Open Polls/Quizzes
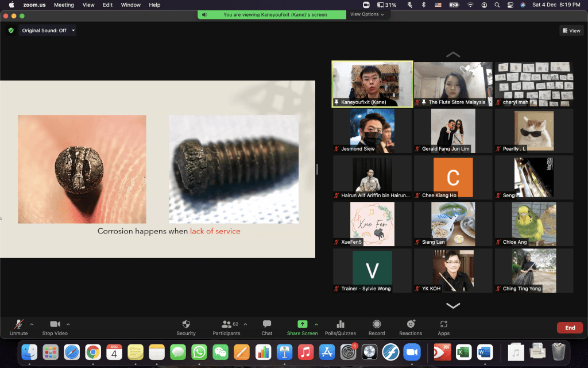This screenshot has width=588, height=368. pos(340,324)
